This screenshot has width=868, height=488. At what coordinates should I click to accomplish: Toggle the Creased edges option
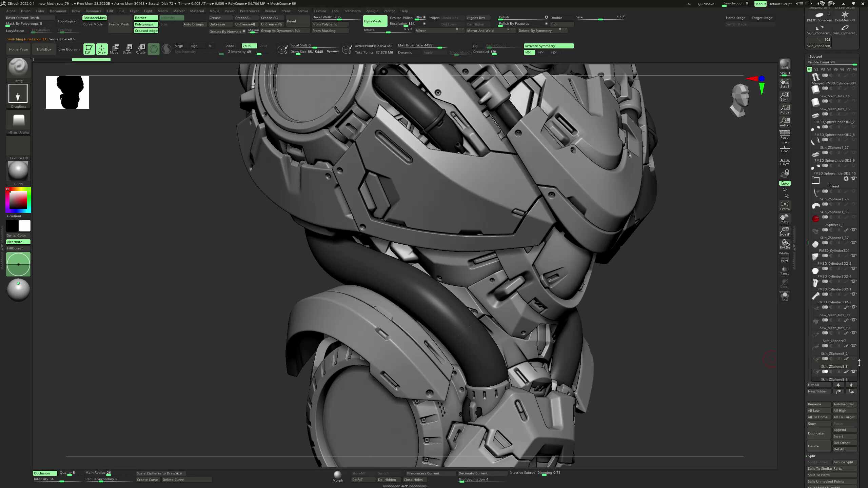(x=146, y=31)
